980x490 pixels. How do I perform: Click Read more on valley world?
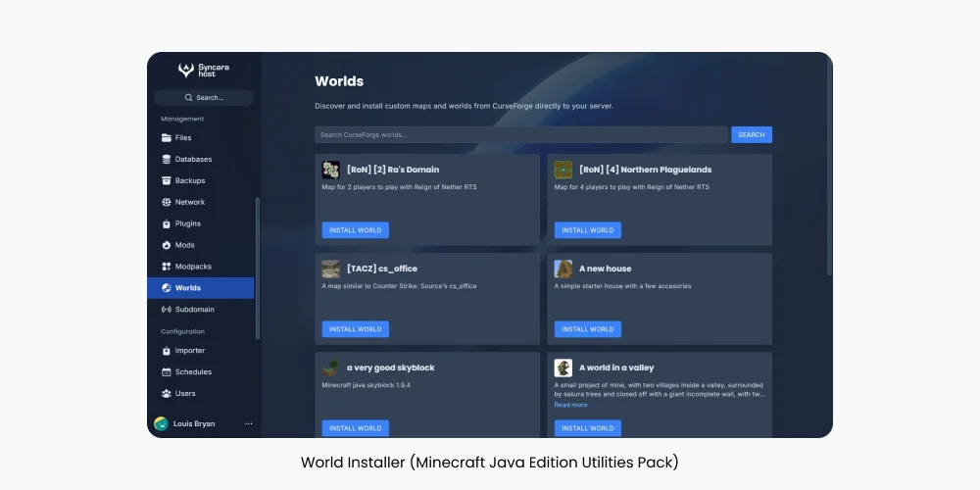pyautogui.click(x=570, y=405)
